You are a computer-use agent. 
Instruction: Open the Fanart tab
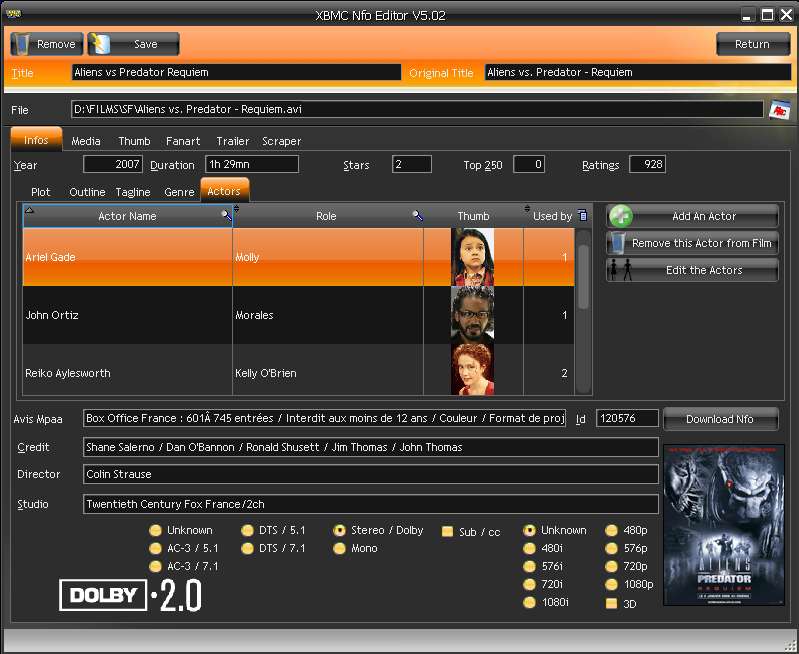(x=183, y=141)
